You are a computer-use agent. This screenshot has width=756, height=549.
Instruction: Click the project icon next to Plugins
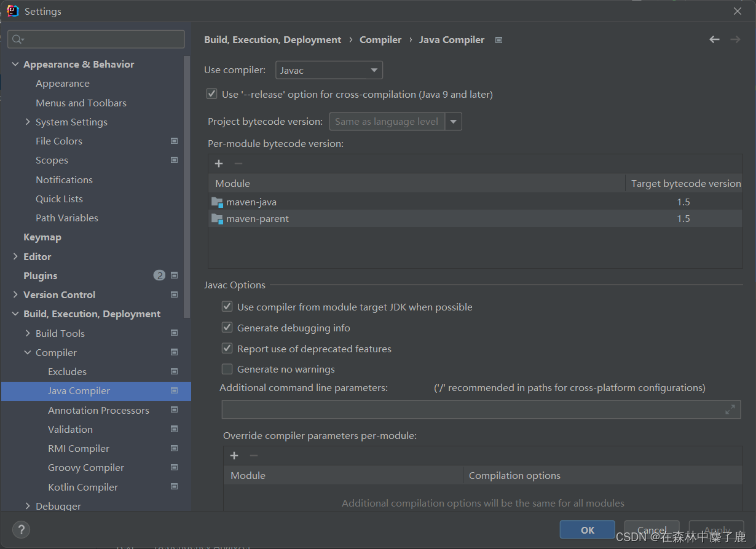pos(175,275)
